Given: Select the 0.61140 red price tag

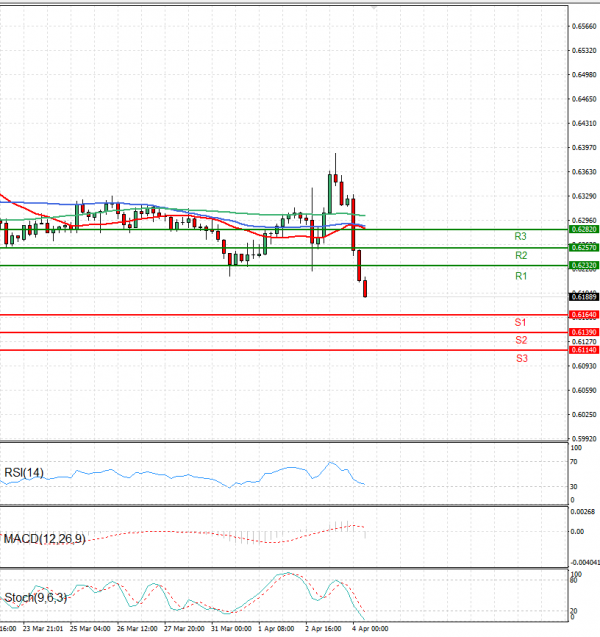Looking at the screenshot, I should click(583, 350).
